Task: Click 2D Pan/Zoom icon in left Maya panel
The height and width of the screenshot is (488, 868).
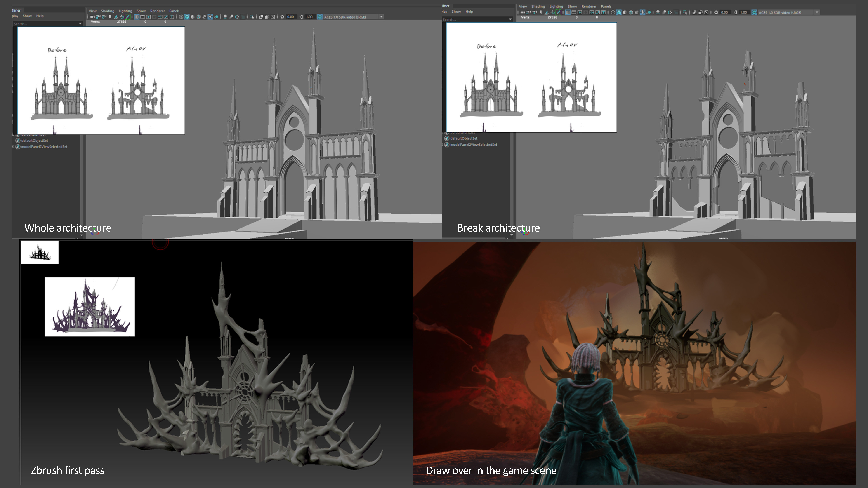Action: (122, 17)
